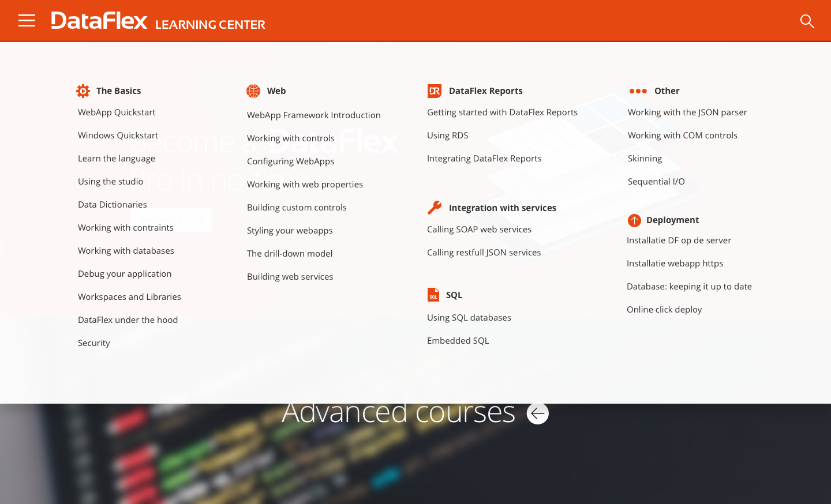Viewport: 831px width, 504px height.
Task: Go to Working with web properties
Action: click(x=305, y=185)
